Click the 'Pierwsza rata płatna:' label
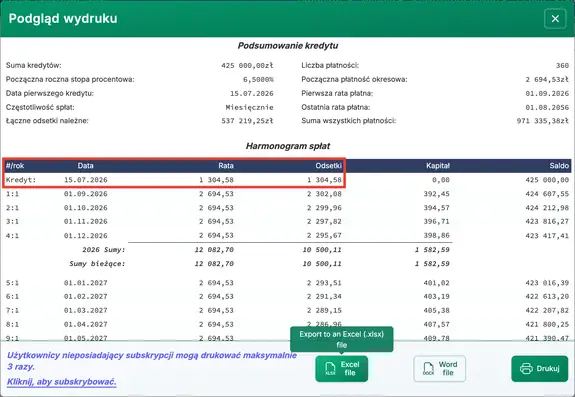575x397 pixels. [x=337, y=93]
